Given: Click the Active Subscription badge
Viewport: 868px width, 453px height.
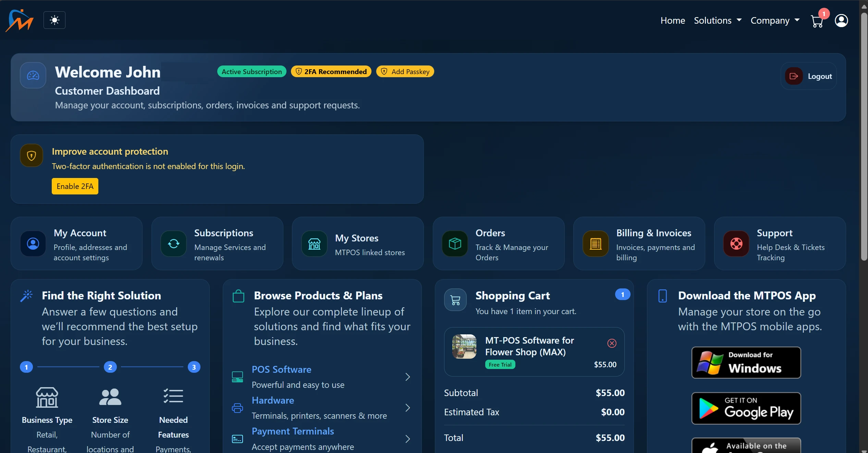Looking at the screenshot, I should point(252,71).
